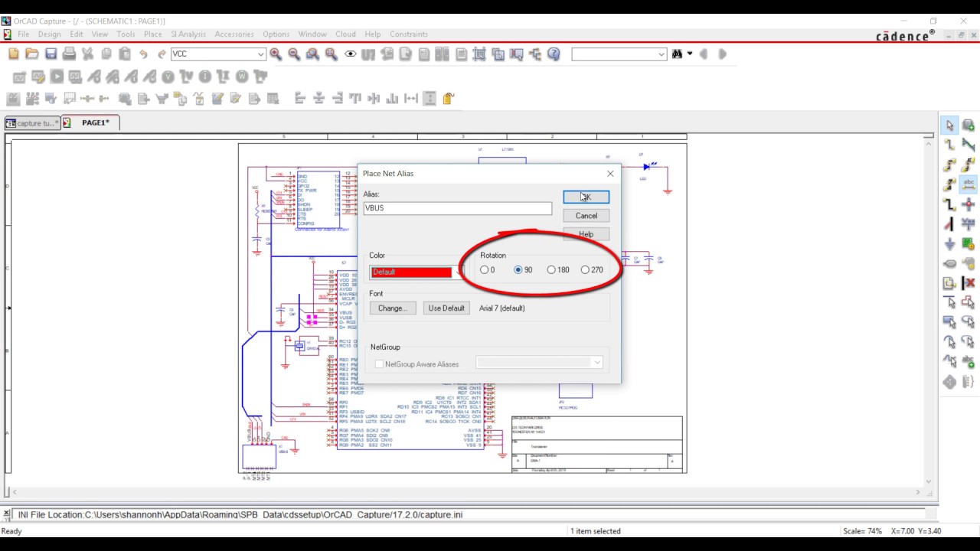The height and width of the screenshot is (551, 980).
Task: Click the Zoom In magnifier icon
Action: [x=276, y=54]
